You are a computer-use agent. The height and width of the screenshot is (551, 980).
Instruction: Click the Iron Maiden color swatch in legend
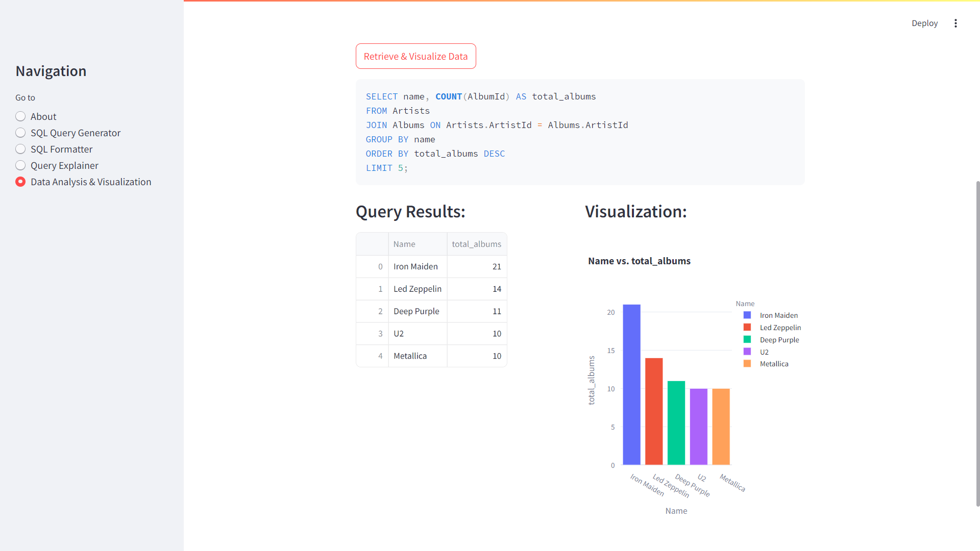coord(746,315)
